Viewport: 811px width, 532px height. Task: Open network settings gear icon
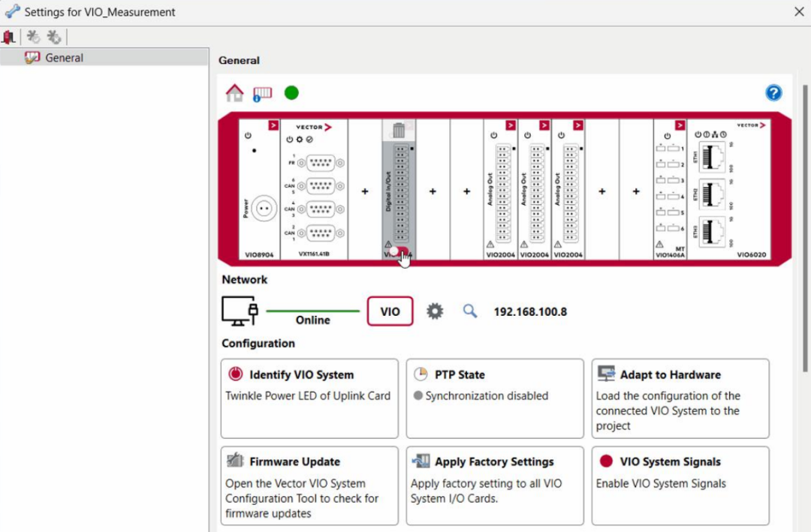tap(435, 311)
